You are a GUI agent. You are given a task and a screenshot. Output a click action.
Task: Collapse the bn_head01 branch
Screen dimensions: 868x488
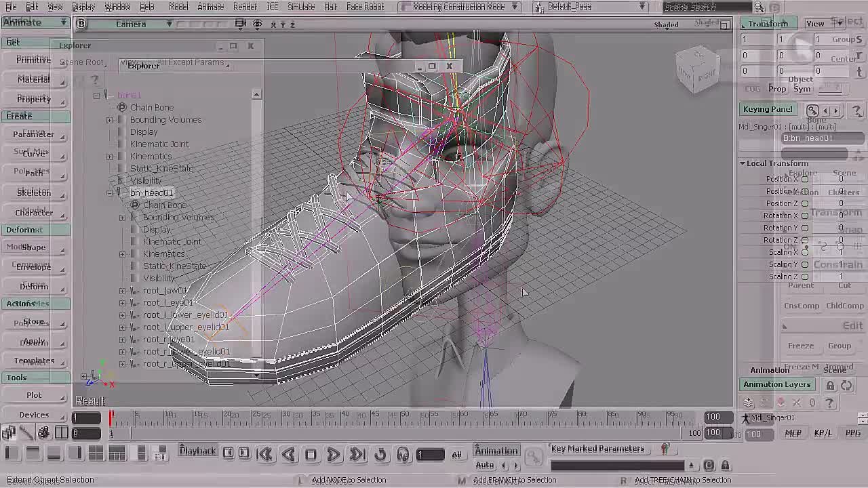coord(110,192)
